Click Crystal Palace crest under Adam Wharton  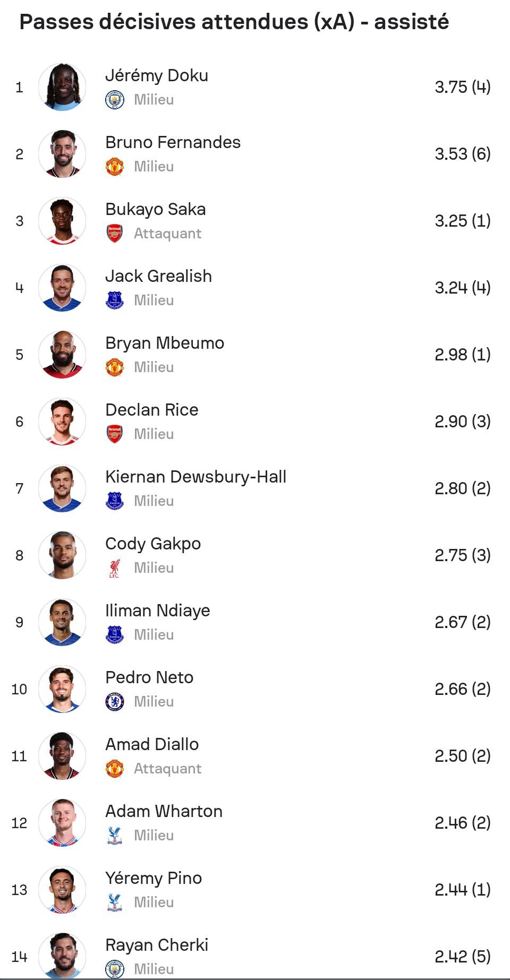click(115, 836)
